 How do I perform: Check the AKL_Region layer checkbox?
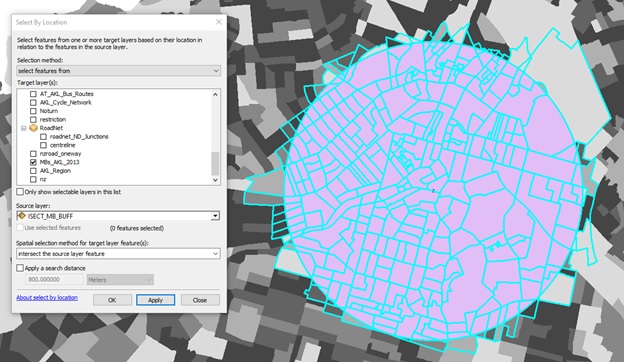tap(33, 171)
